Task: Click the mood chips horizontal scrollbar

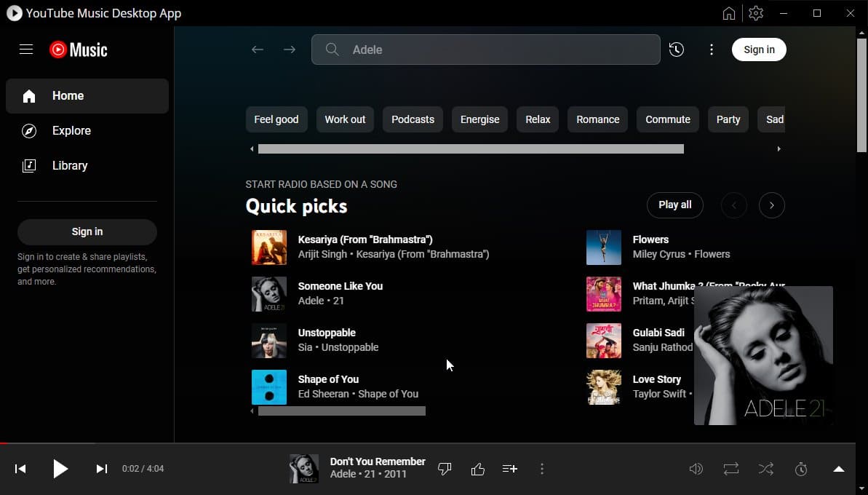Action: point(471,149)
